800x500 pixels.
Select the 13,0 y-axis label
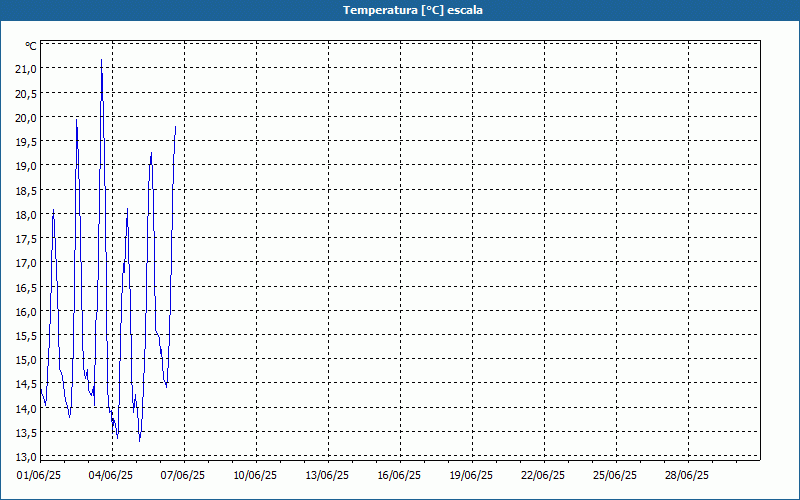click(x=26, y=457)
